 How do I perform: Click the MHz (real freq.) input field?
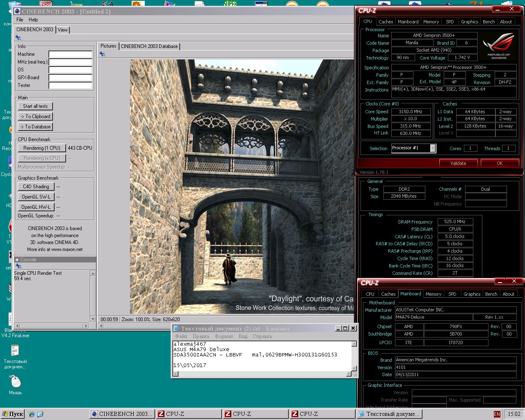click(70, 62)
